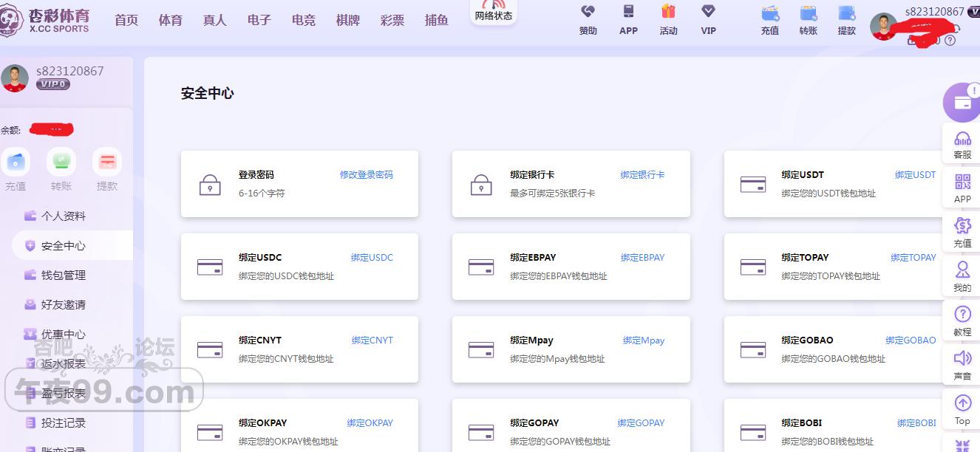The image size is (980, 452).
Task: Open 个人资料 in the left sidebar
Action: pos(64,216)
